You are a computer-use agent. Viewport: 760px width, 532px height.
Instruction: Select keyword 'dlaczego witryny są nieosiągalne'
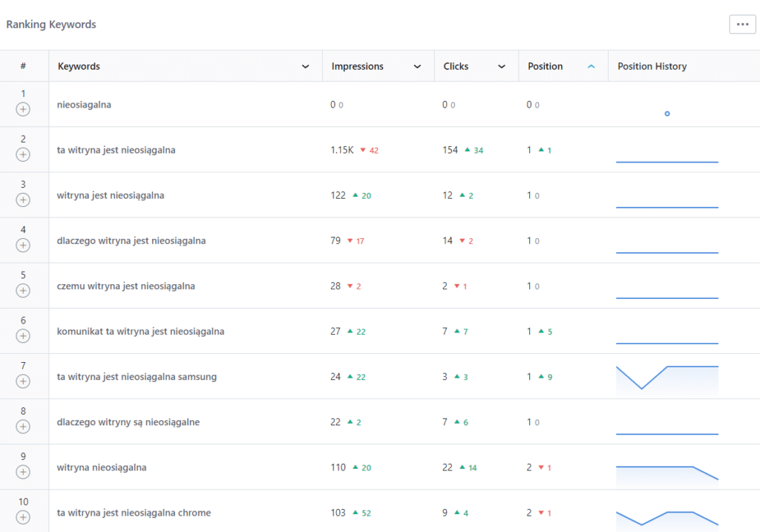pos(128,422)
